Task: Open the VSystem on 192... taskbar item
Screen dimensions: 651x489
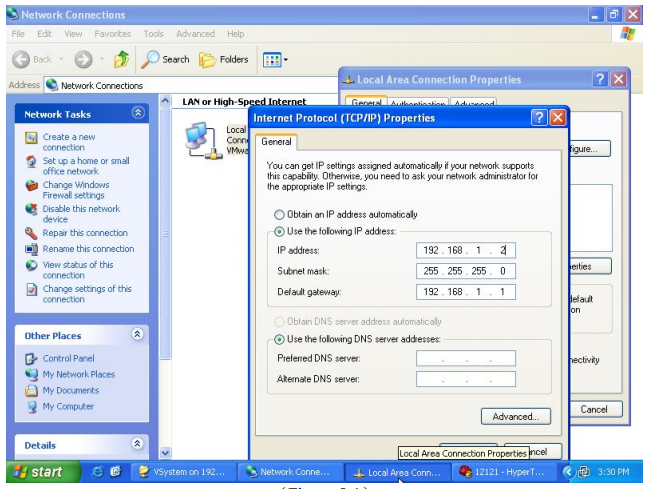Action: pos(183,472)
